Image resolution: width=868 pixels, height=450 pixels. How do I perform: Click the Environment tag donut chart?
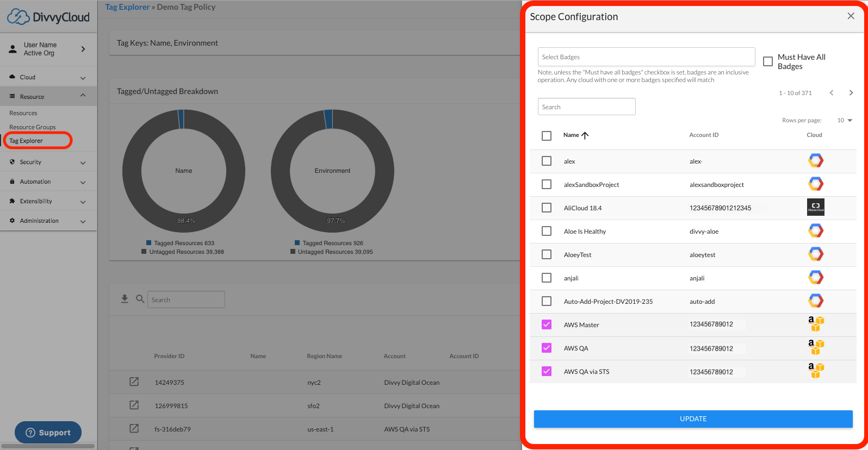(332, 171)
